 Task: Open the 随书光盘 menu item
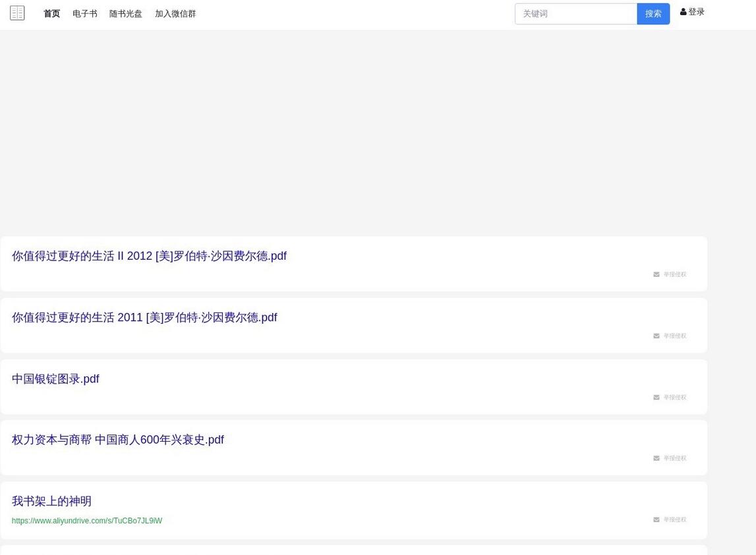[x=125, y=14]
